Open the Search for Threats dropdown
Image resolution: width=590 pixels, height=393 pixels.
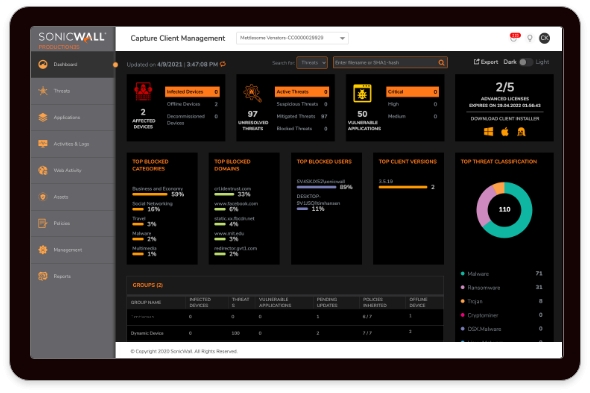pyautogui.click(x=312, y=62)
